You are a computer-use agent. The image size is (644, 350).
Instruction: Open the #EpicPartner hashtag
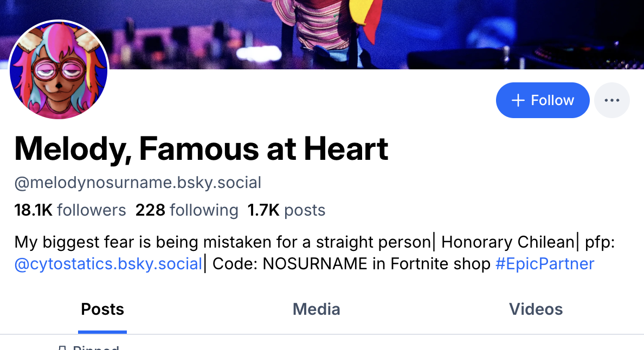click(544, 264)
